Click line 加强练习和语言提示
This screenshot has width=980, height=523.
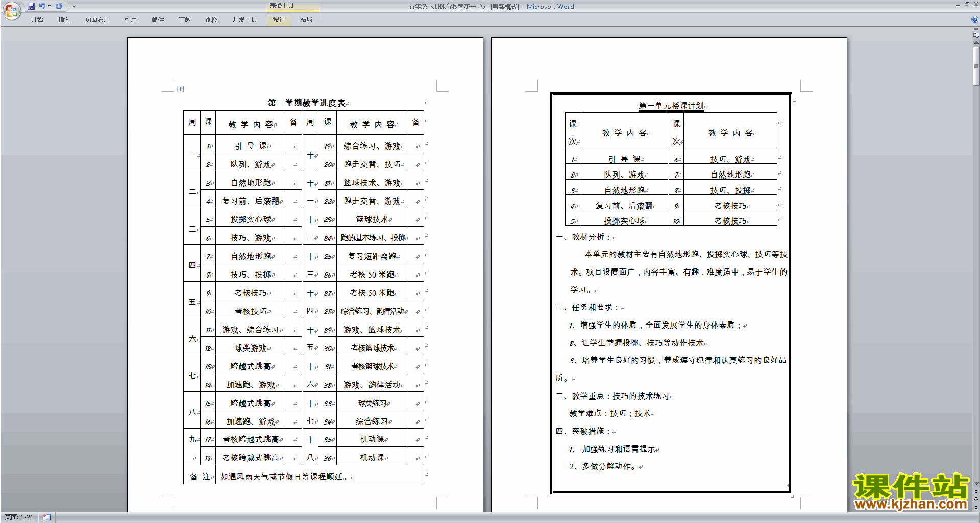619,449
